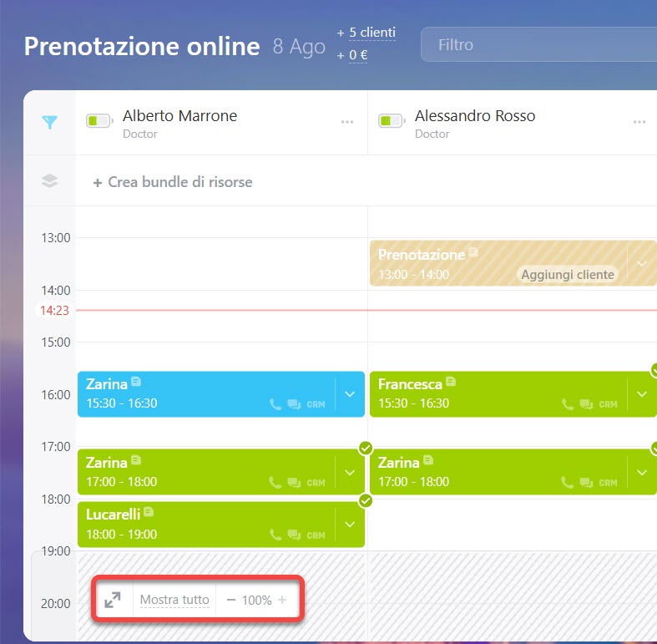
Task: Toggle confirmed checkmark on Alberto's Zarina 17:00 booking
Action: 365,449
